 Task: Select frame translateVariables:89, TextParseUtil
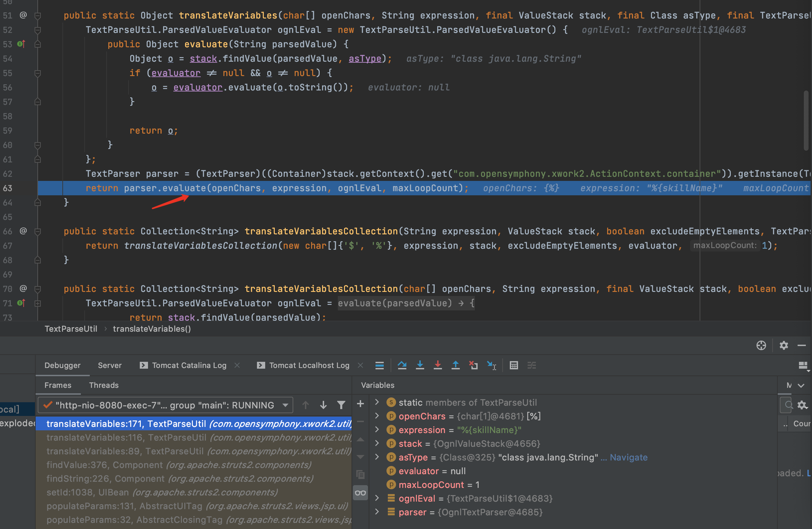point(194,451)
